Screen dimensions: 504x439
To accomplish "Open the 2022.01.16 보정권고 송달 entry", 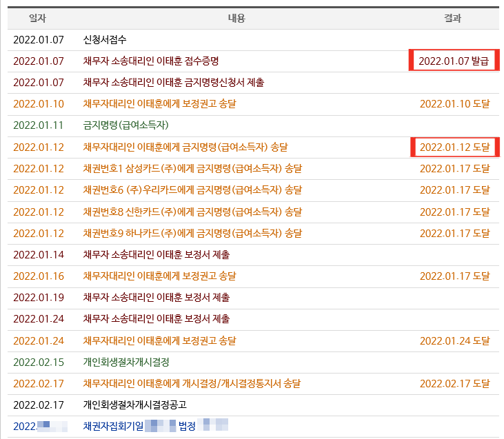I will 159,276.
